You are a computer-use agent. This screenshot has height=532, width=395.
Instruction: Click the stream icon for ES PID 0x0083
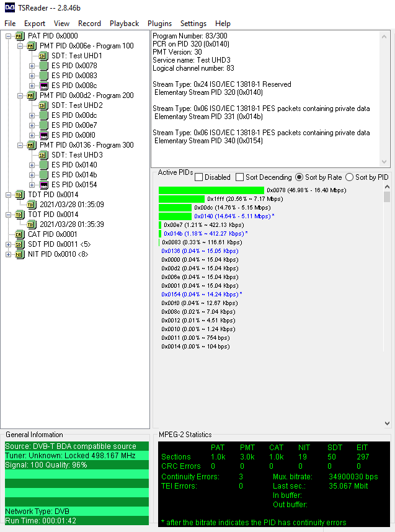(x=43, y=76)
